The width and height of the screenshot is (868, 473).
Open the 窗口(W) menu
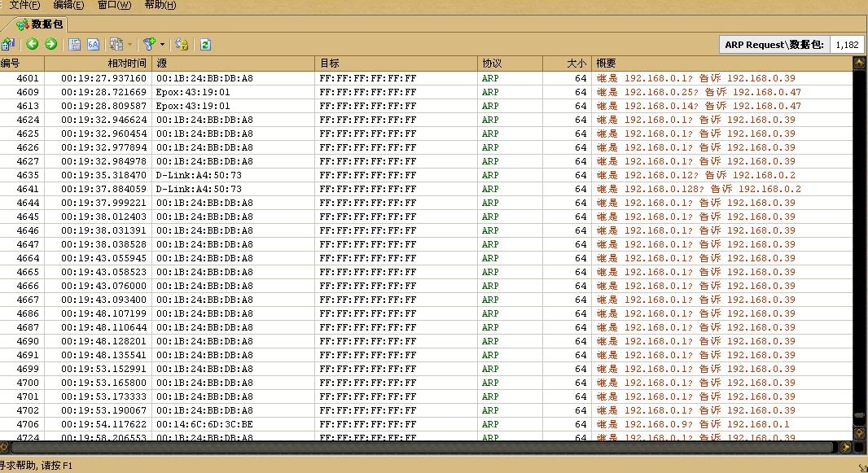point(114,5)
